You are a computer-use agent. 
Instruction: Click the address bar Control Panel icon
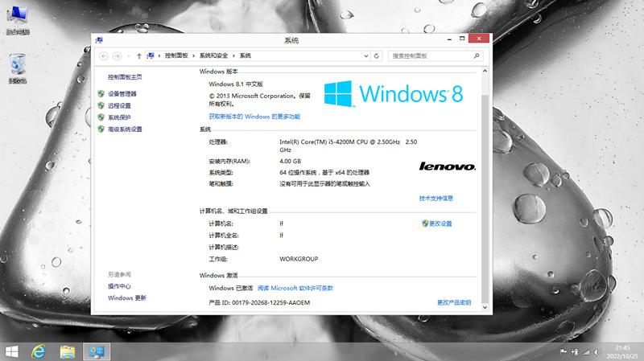151,55
